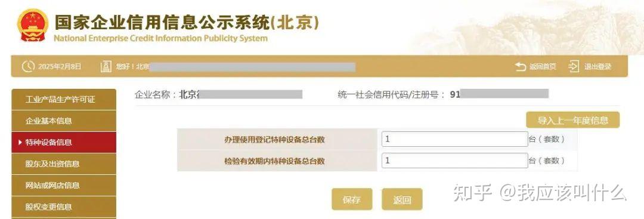Click the clock icon beside the date
The width and height of the screenshot is (644, 219).
27,67
